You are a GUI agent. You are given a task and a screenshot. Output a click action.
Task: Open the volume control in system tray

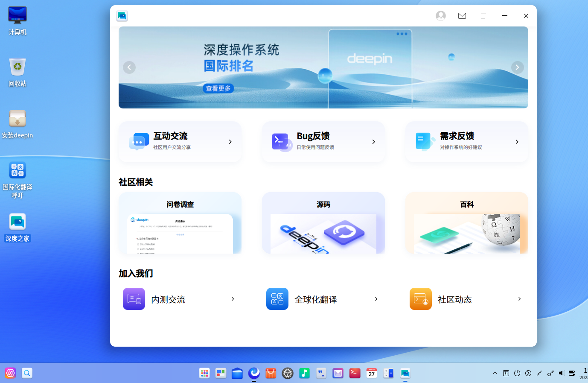pyautogui.click(x=562, y=373)
